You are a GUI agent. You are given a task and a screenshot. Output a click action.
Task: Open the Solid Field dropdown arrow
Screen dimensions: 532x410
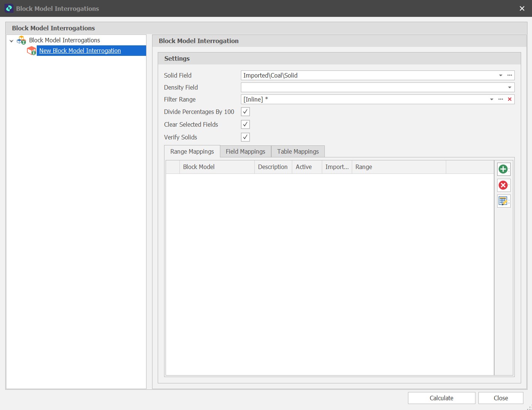pos(501,75)
